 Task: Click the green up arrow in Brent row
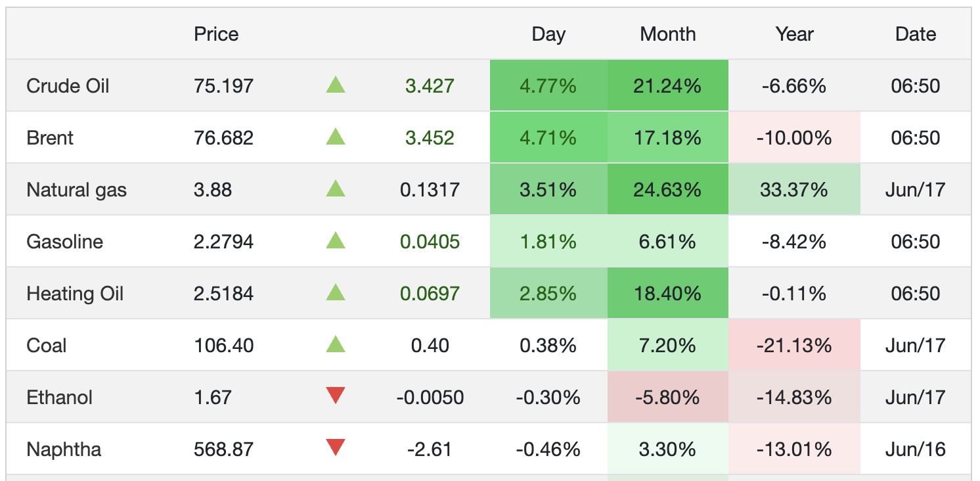[336, 137]
